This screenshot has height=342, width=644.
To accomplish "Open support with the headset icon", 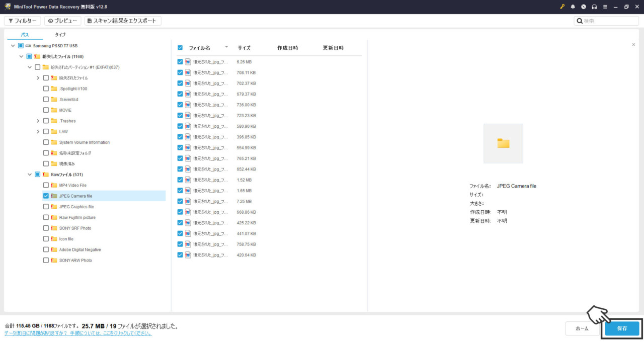I will pos(594,7).
